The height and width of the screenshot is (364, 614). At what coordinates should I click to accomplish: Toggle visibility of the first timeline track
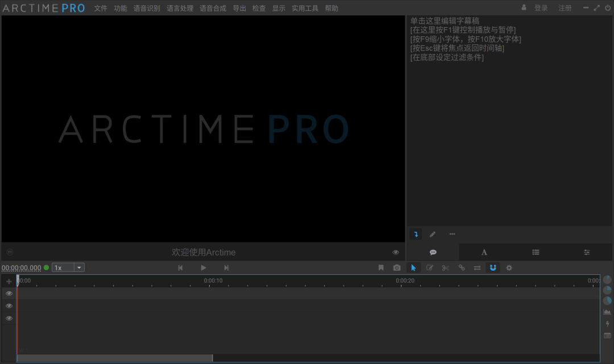[9, 294]
